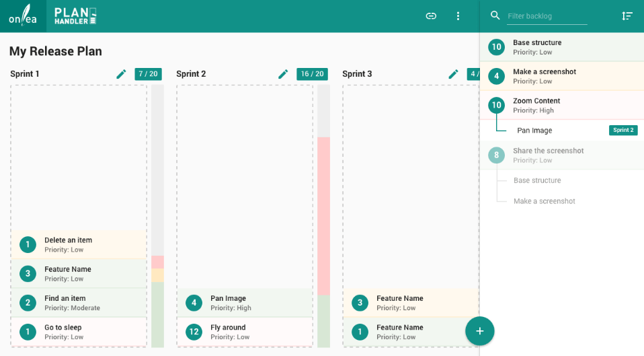The height and width of the screenshot is (356, 644).
Task: Edit Sprint 2 with the pencil icon
Action: (283, 74)
